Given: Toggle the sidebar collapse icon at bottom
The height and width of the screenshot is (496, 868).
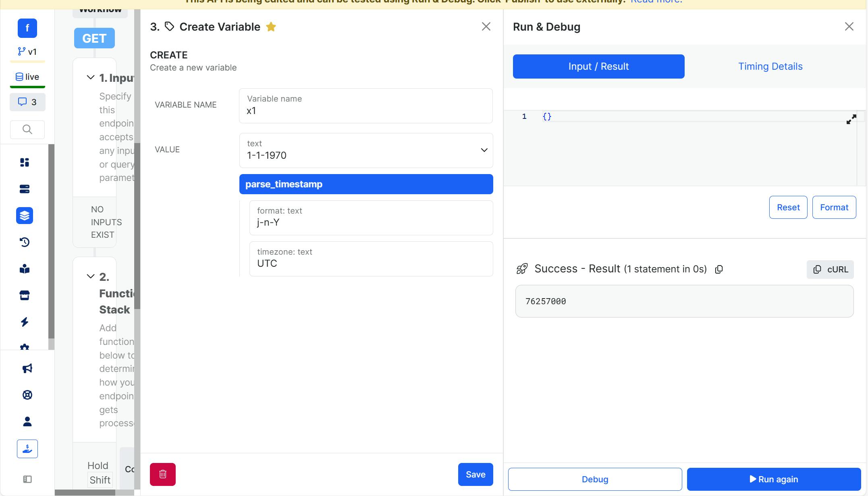Looking at the screenshot, I should point(27,479).
